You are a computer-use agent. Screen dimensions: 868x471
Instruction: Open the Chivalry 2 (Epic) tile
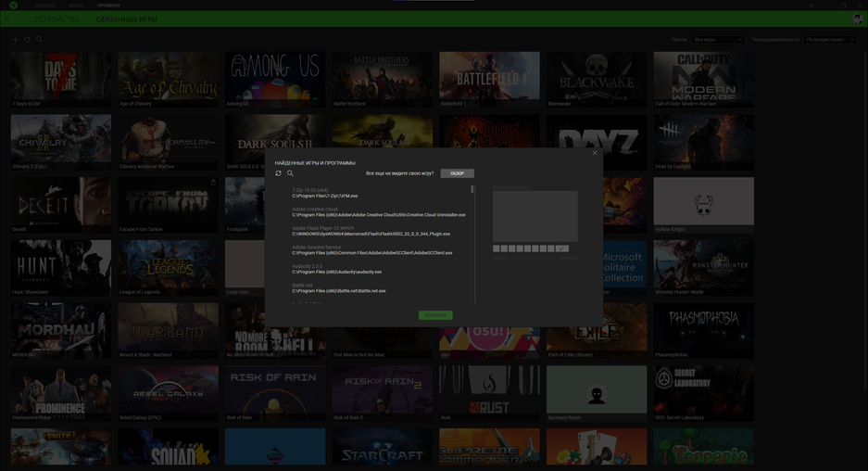[x=61, y=142]
